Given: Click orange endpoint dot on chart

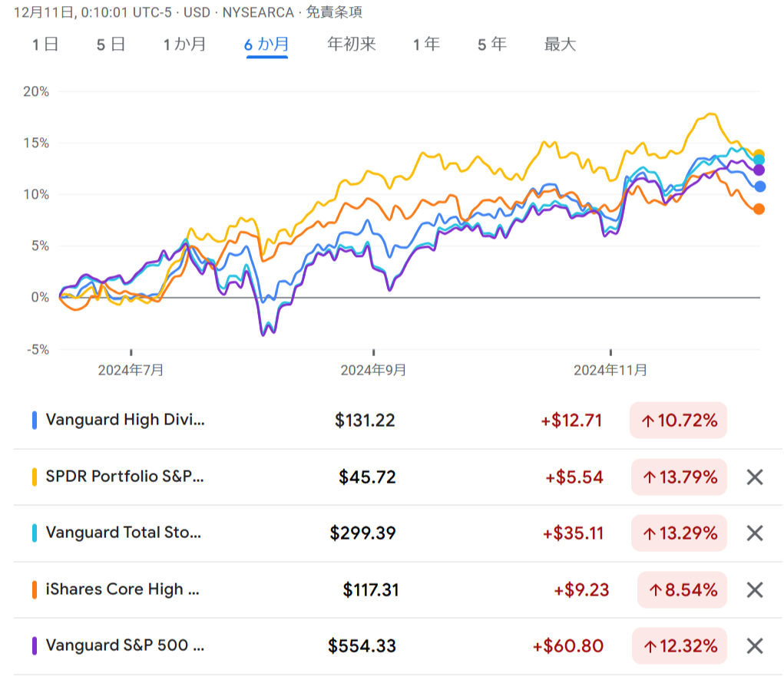Looking at the screenshot, I should pyautogui.click(x=759, y=209).
